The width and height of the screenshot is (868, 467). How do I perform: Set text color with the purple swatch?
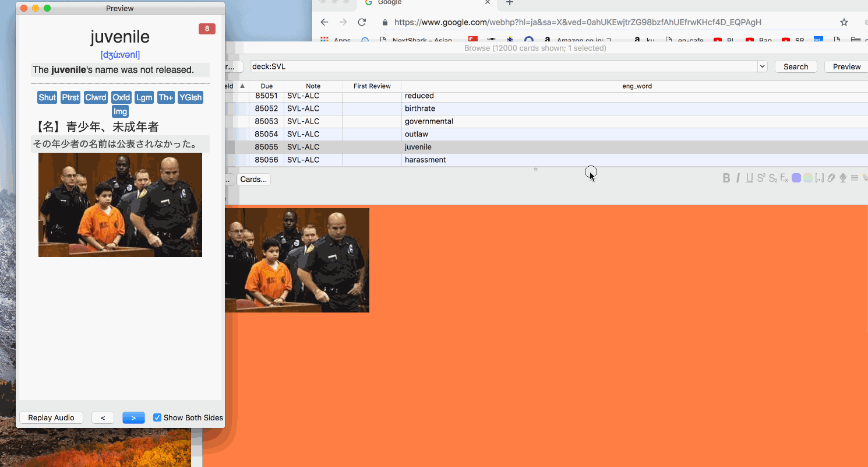point(796,178)
